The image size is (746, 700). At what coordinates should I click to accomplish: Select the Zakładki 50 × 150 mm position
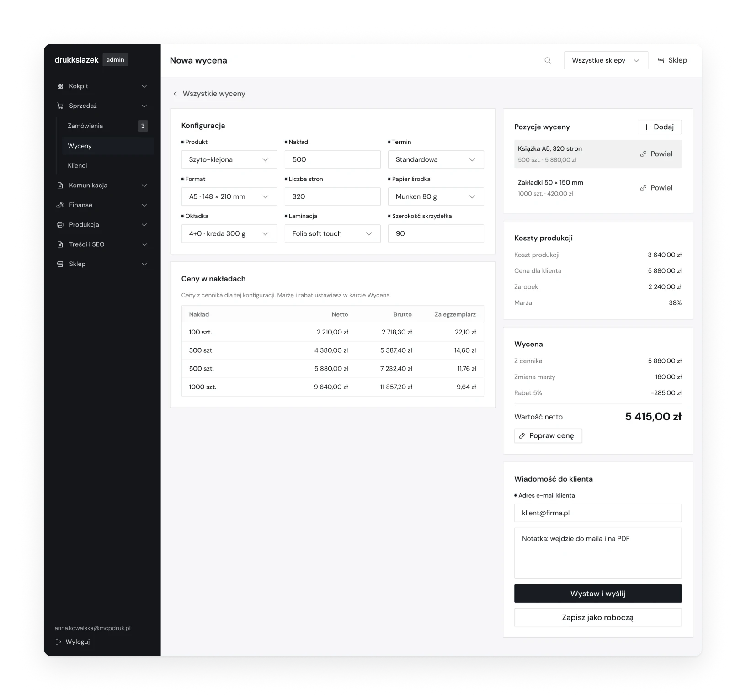point(597,188)
